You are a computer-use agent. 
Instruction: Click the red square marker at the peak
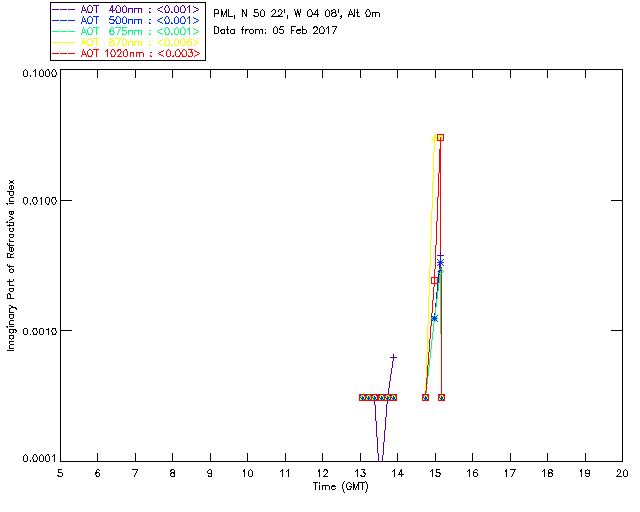440,138
